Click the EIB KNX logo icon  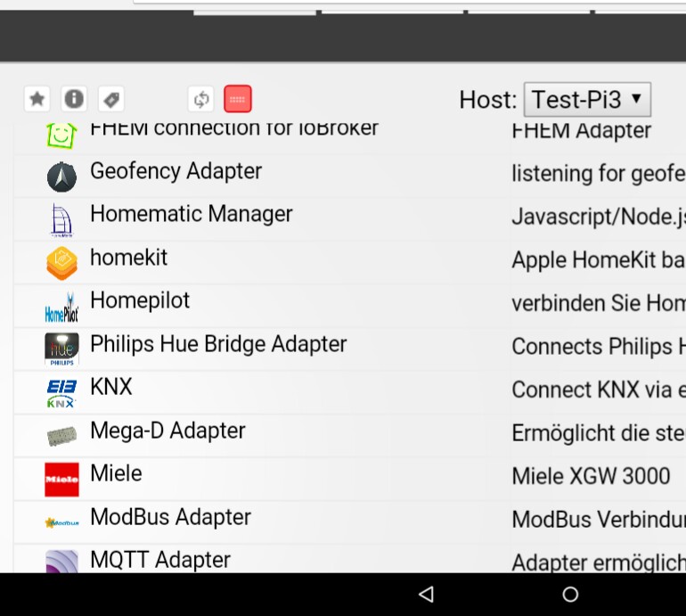coord(61,393)
